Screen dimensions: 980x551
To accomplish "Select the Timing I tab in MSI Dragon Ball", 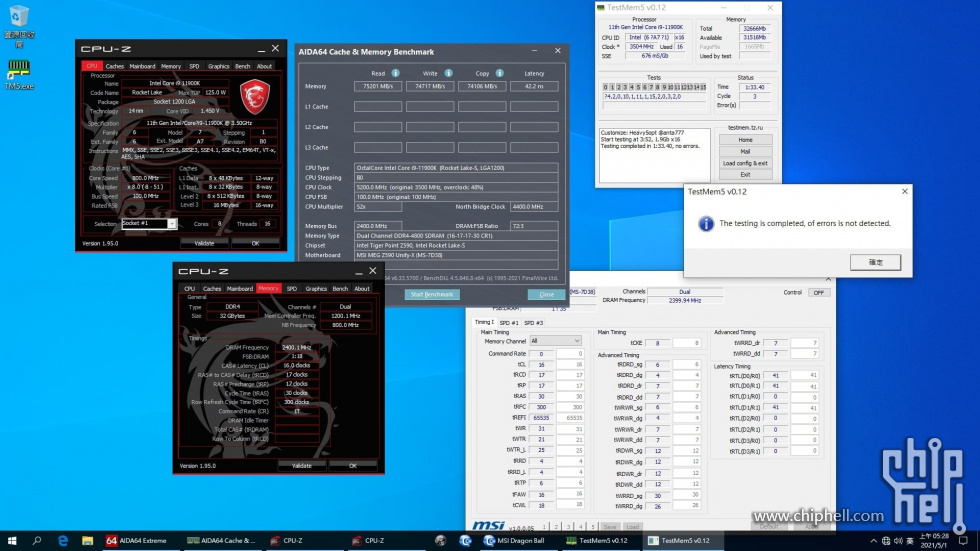I will click(484, 322).
